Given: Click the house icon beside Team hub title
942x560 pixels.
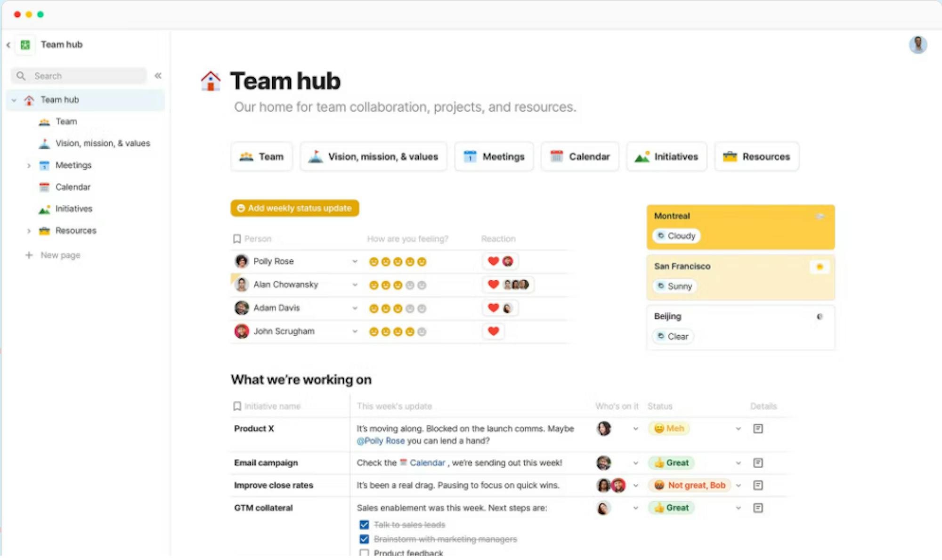Looking at the screenshot, I should 211,81.
